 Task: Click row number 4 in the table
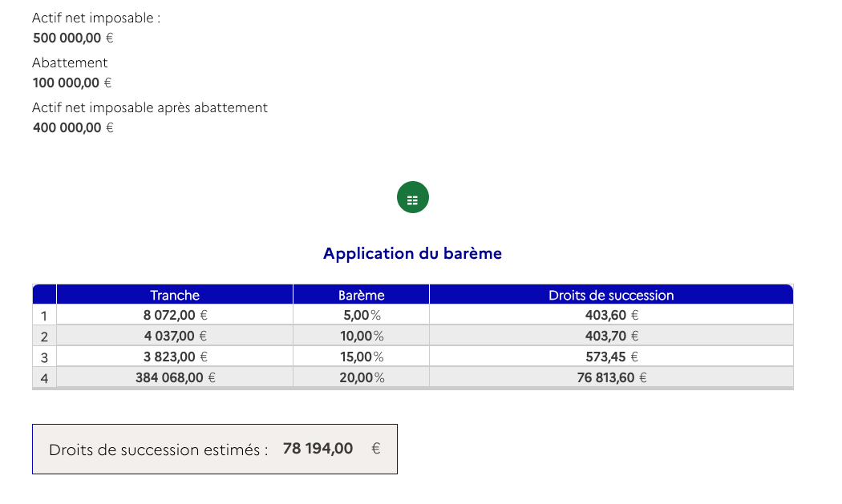coord(44,378)
